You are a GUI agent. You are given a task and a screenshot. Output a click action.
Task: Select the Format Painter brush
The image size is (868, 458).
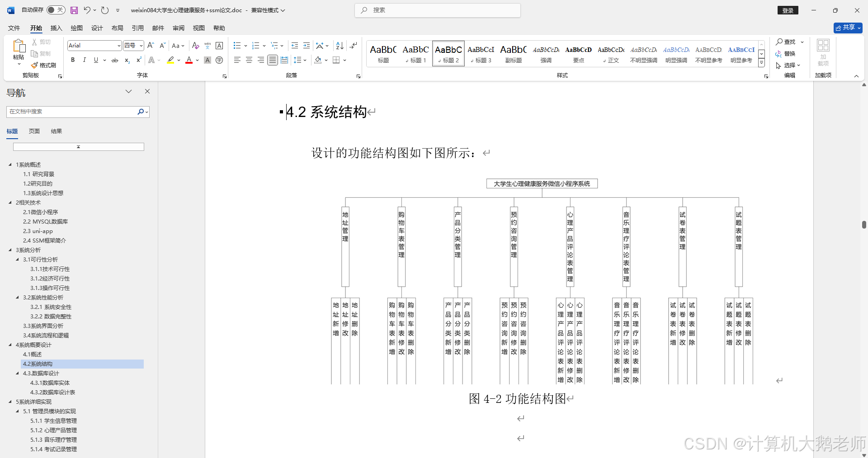pyautogui.click(x=43, y=65)
